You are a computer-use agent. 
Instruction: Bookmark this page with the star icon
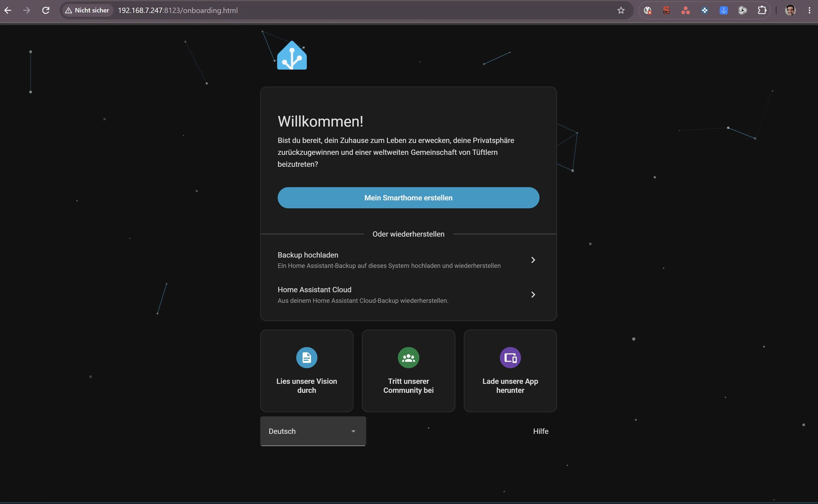point(621,10)
